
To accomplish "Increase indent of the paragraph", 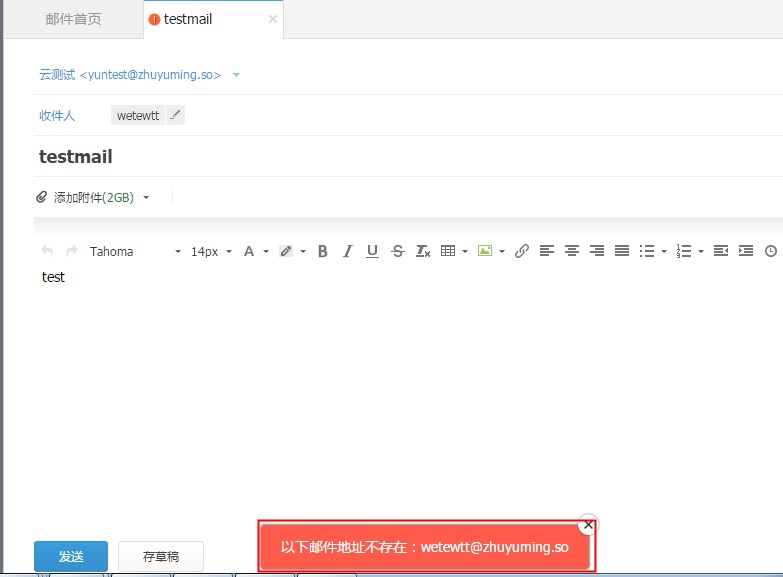I will [x=746, y=251].
